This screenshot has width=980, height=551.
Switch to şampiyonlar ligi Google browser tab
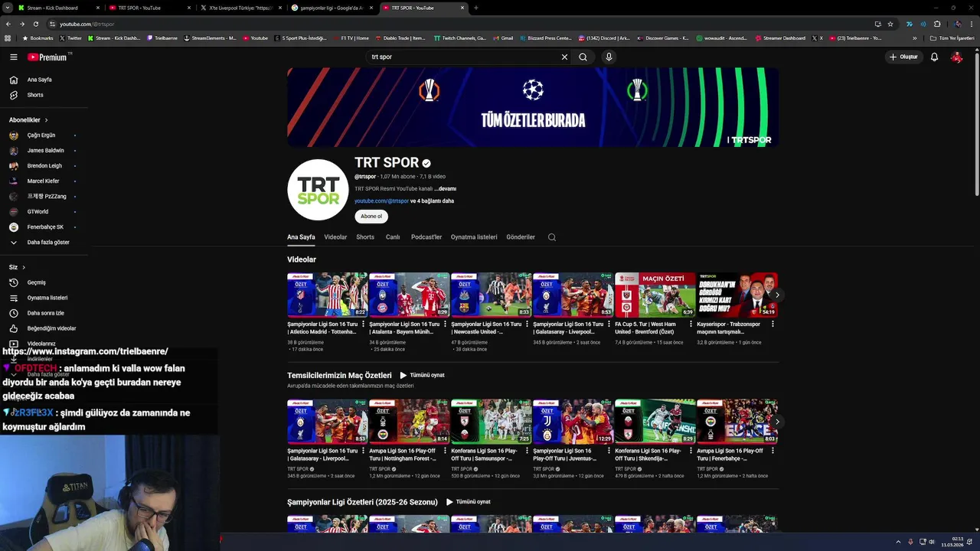pos(332,8)
